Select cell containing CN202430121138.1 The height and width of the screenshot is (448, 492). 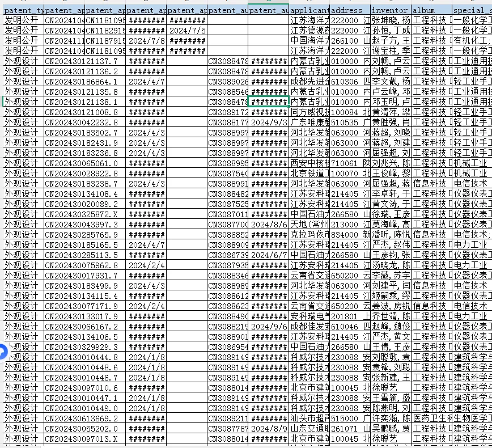pyautogui.click(x=84, y=102)
